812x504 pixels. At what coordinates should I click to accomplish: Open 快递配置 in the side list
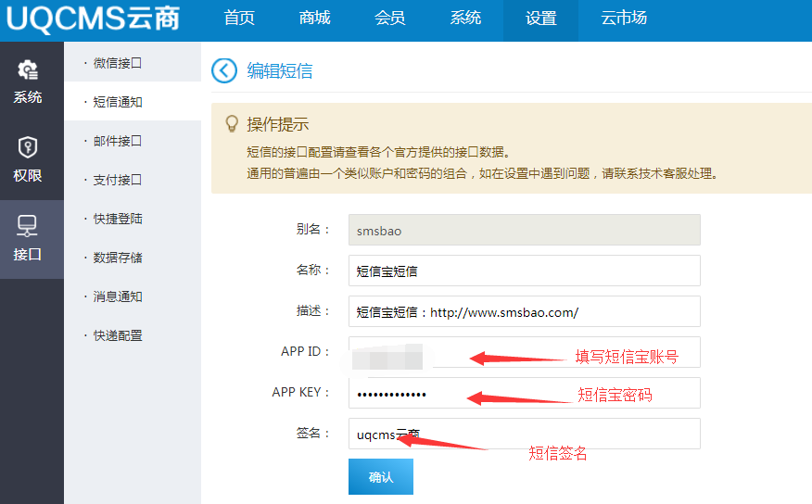[x=118, y=335]
